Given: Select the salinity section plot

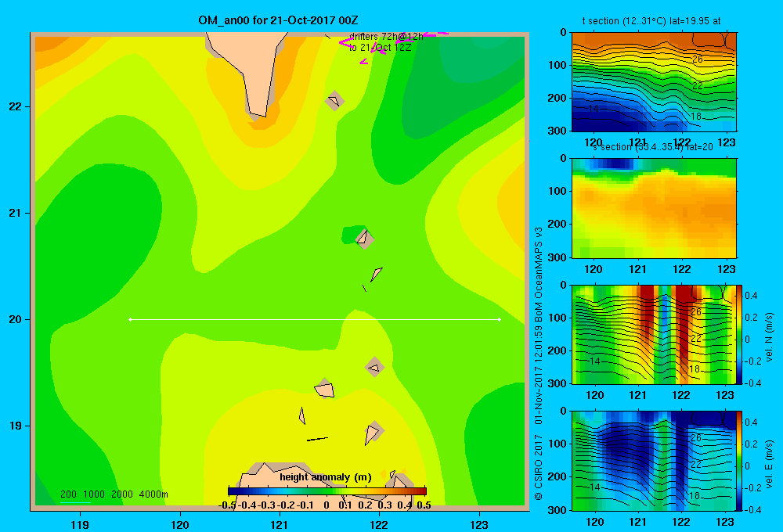Looking at the screenshot, I should point(654,208).
